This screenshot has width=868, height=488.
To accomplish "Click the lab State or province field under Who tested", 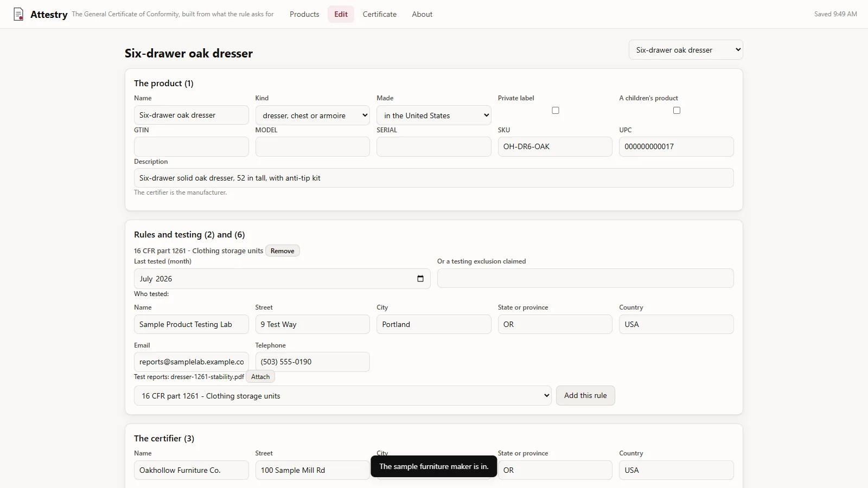I will point(555,324).
